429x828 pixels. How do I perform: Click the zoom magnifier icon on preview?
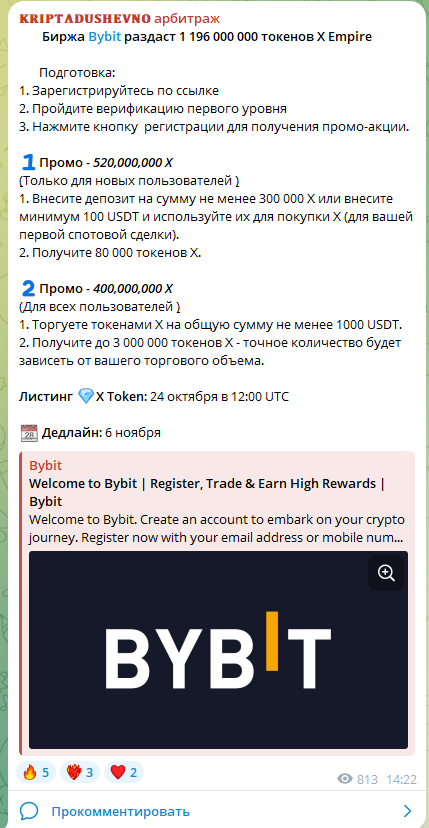[386, 573]
